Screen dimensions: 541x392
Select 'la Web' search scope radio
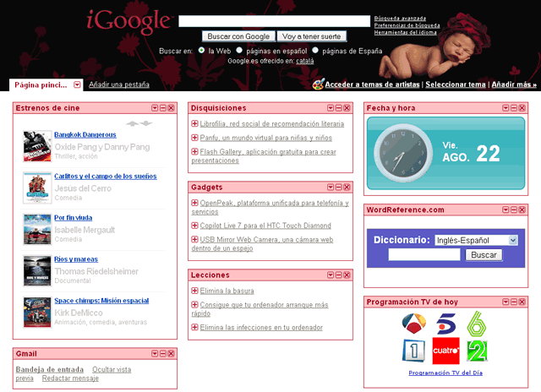pyautogui.click(x=201, y=51)
